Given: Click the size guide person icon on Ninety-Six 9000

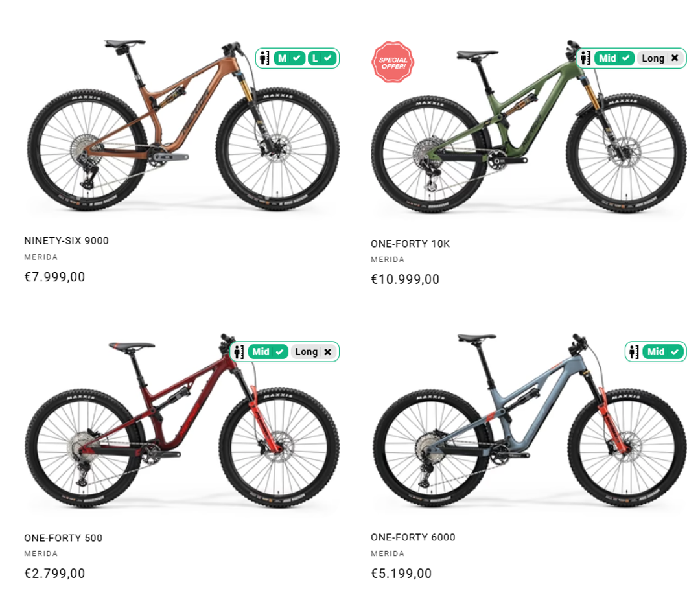Looking at the screenshot, I should point(264,58).
